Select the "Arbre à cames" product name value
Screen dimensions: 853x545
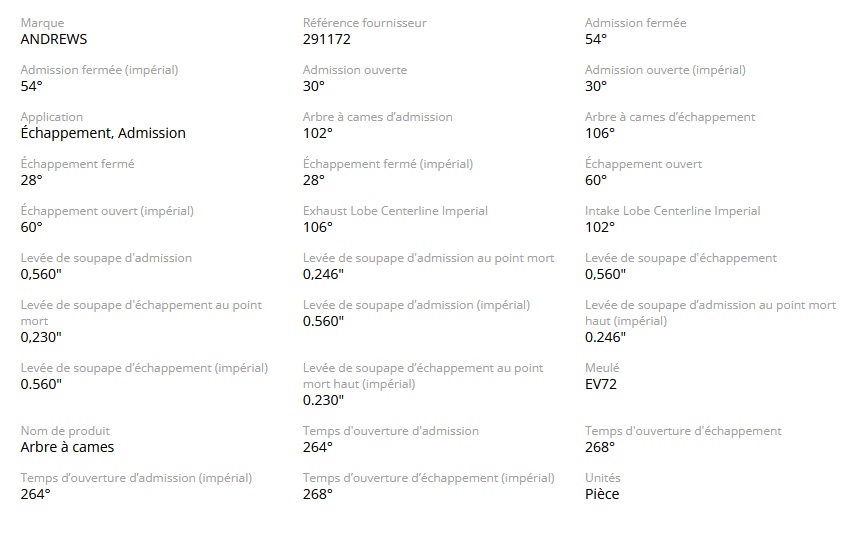coord(67,447)
